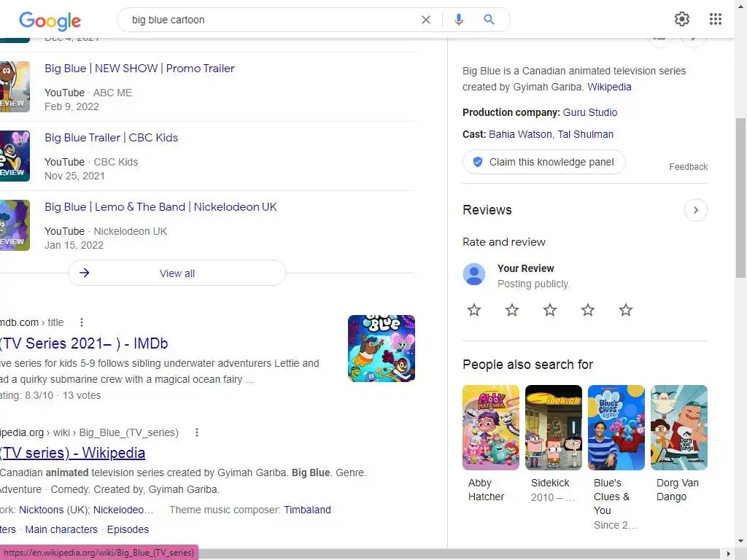Open the Big Blue poster thumbnail by IMDb result
The width and height of the screenshot is (747, 560).
(x=381, y=349)
